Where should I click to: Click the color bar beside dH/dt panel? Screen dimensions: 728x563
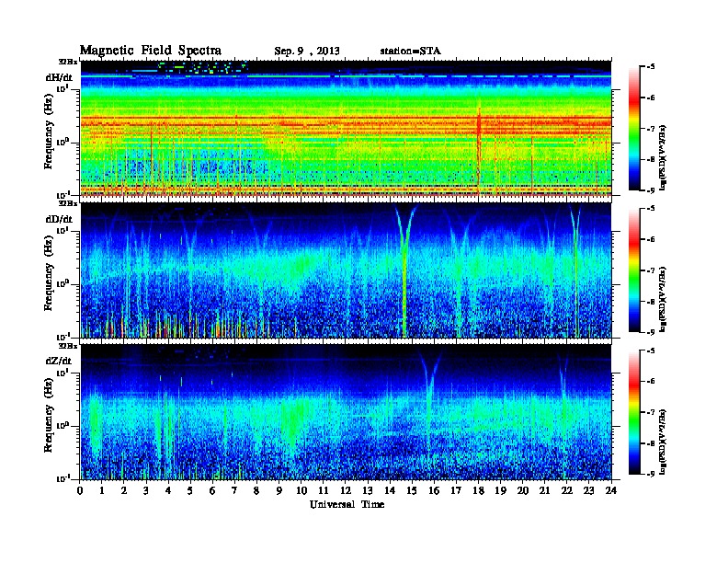pyautogui.click(x=634, y=128)
